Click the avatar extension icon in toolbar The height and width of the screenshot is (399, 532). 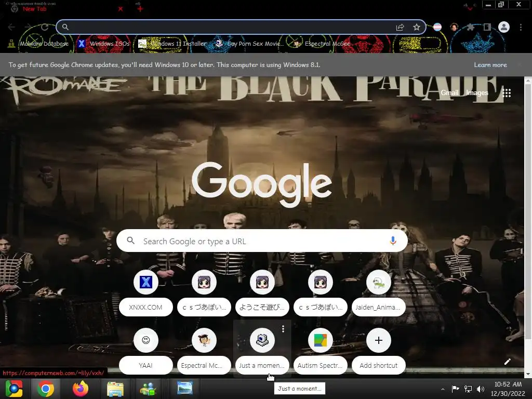click(454, 27)
